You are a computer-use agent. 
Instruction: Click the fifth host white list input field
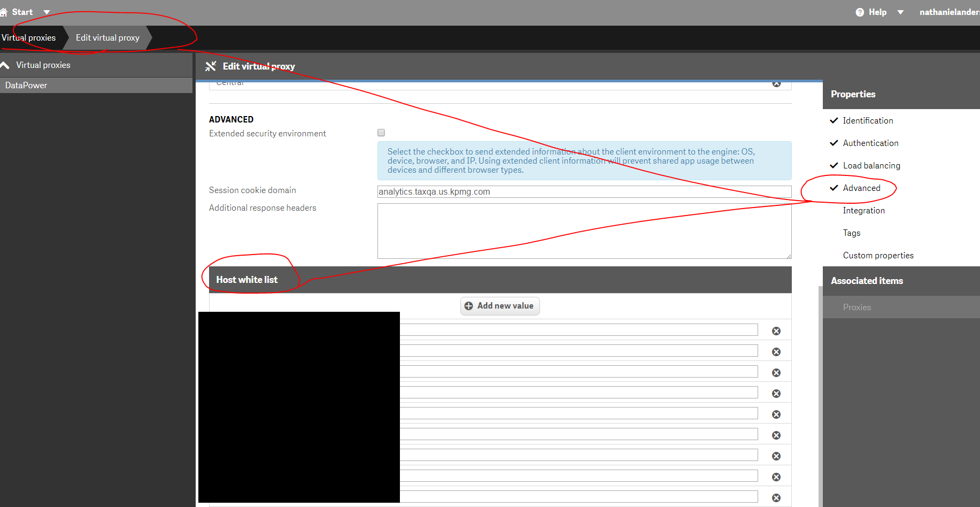[578, 413]
